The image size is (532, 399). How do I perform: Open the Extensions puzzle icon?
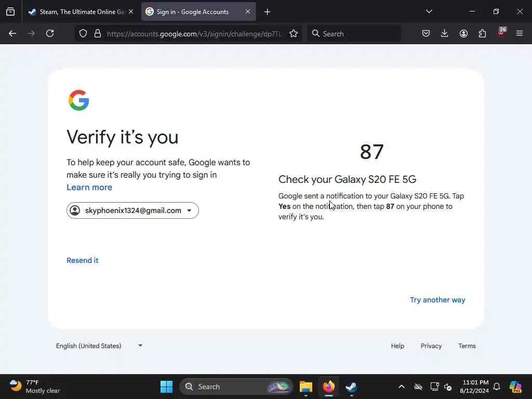click(x=482, y=33)
